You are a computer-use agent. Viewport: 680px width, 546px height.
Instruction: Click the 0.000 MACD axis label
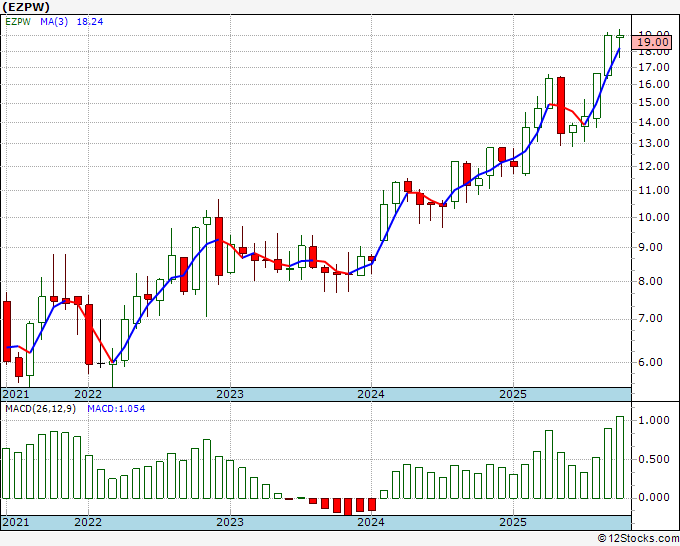[x=654, y=497]
